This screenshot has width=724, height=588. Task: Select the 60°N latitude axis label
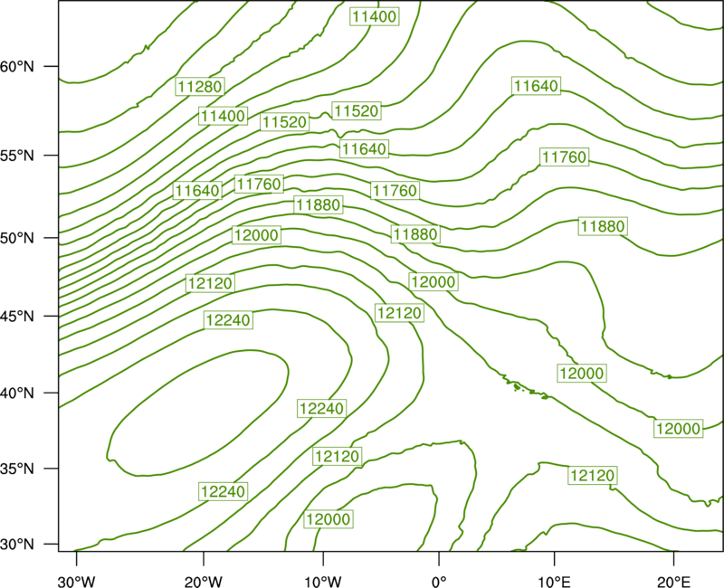tap(17, 67)
